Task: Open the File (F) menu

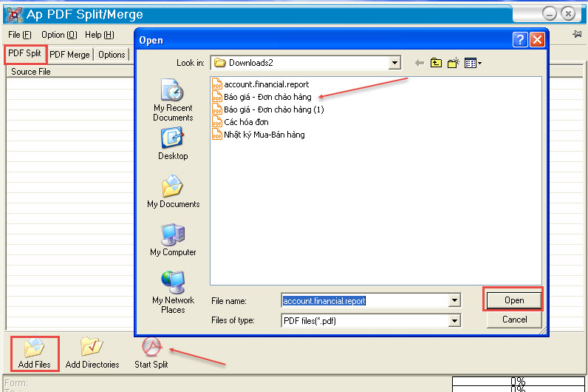Action: 20,35
